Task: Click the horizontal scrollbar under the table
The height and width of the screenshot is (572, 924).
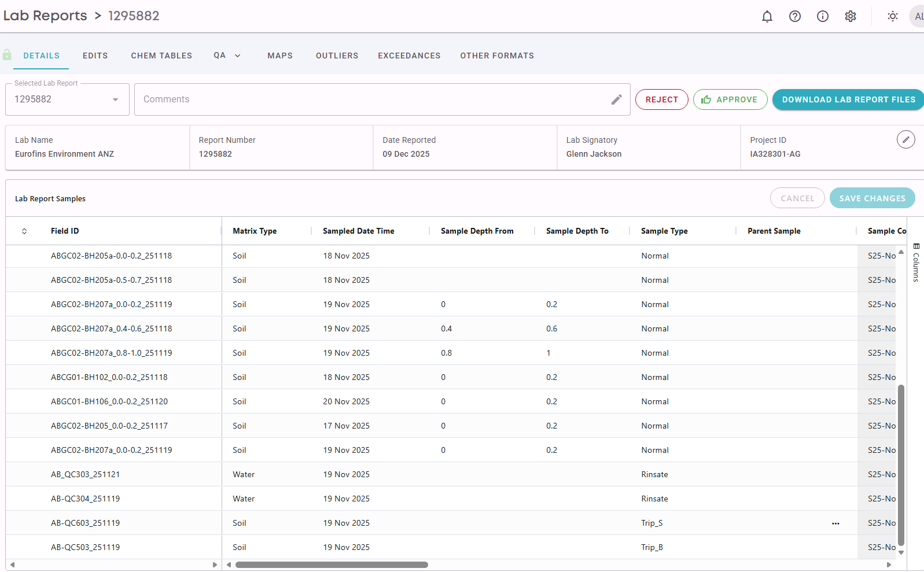Action: point(332,565)
